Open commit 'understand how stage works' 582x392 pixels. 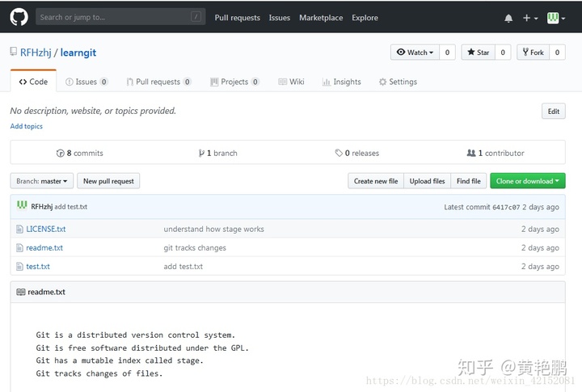213,229
